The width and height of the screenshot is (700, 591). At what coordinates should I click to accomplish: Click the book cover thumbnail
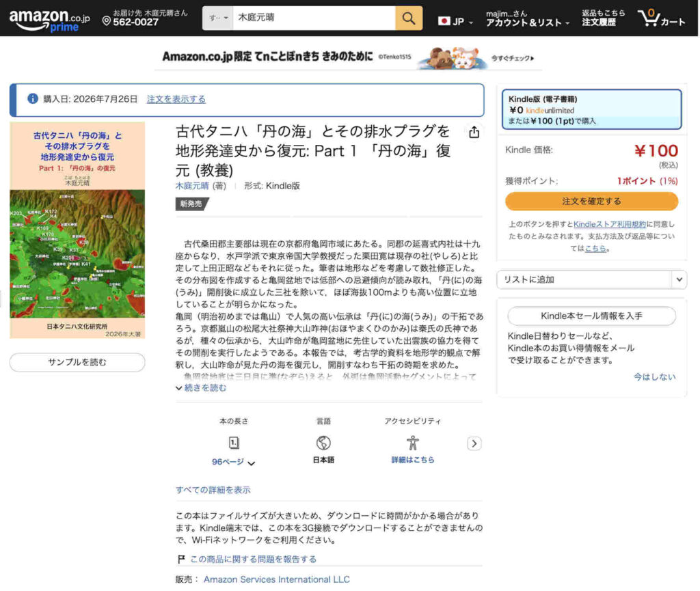click(77, 230)
